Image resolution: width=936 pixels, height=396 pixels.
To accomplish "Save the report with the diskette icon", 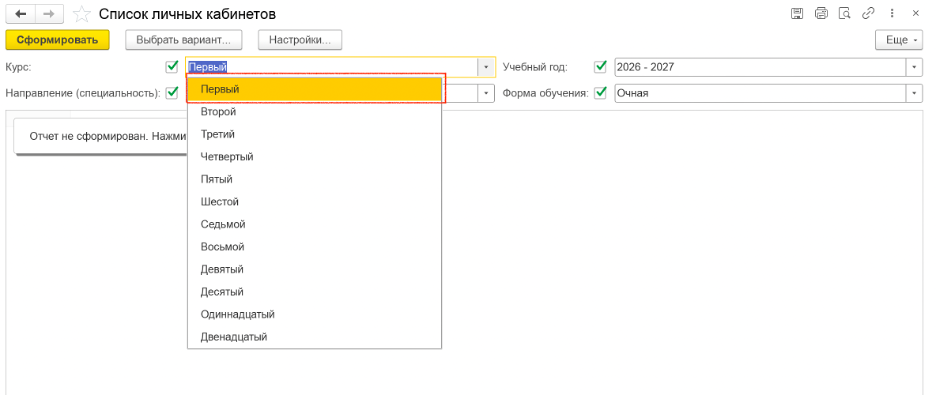I will (796, 14).
